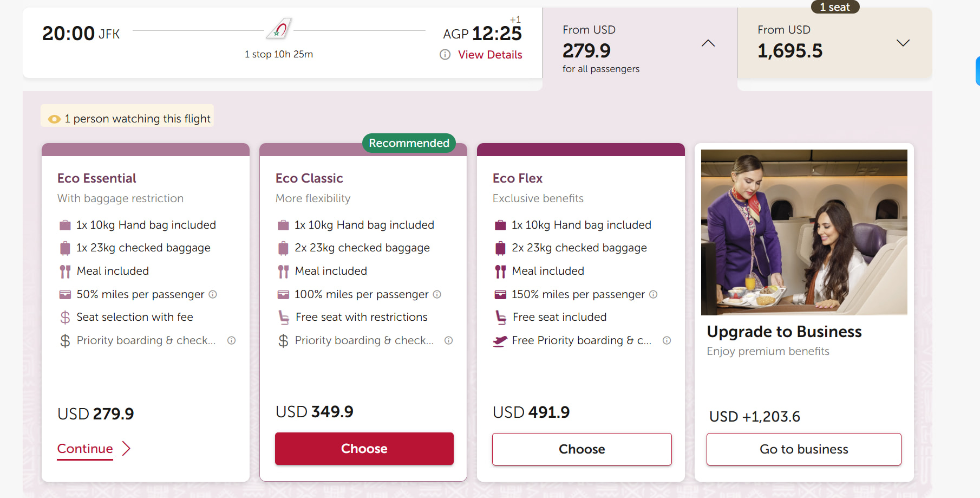This screenshot has width=980, height=498.
Task: Choose the Eco Flex fare
Action: pos(582,449)
